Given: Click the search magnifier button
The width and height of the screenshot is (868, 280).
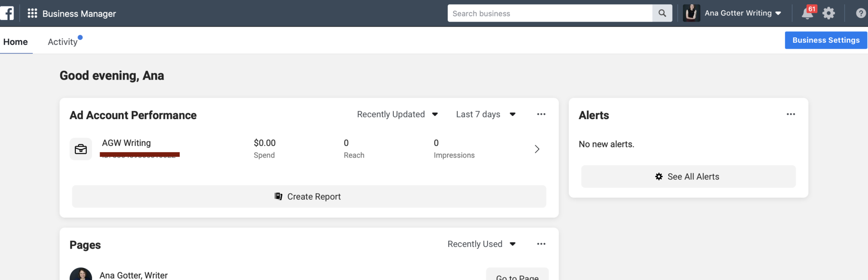Looking at the screenshot, I should (662, 13).
